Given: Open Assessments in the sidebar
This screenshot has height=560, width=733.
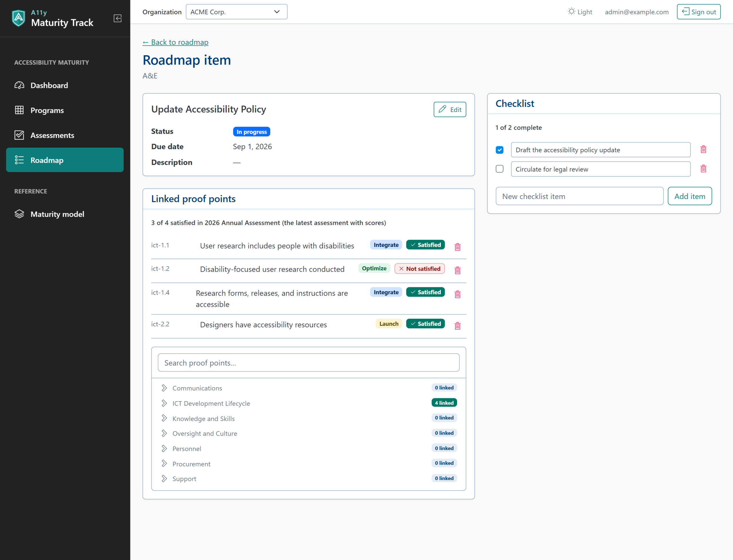Looking at the screenshot, I should [x=65, y=135].
